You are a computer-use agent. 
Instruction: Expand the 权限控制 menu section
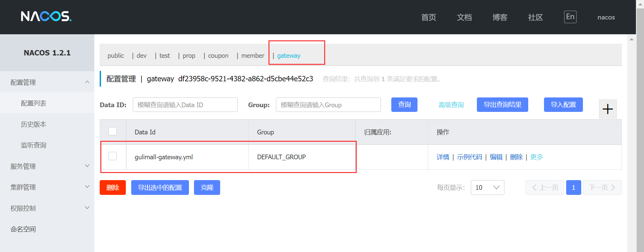[47, 208]
